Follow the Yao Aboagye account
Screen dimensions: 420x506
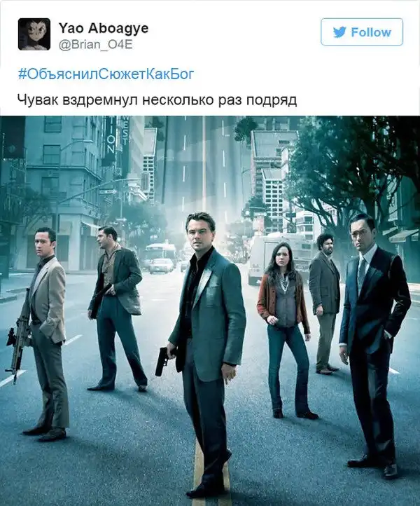coord(362,32)
